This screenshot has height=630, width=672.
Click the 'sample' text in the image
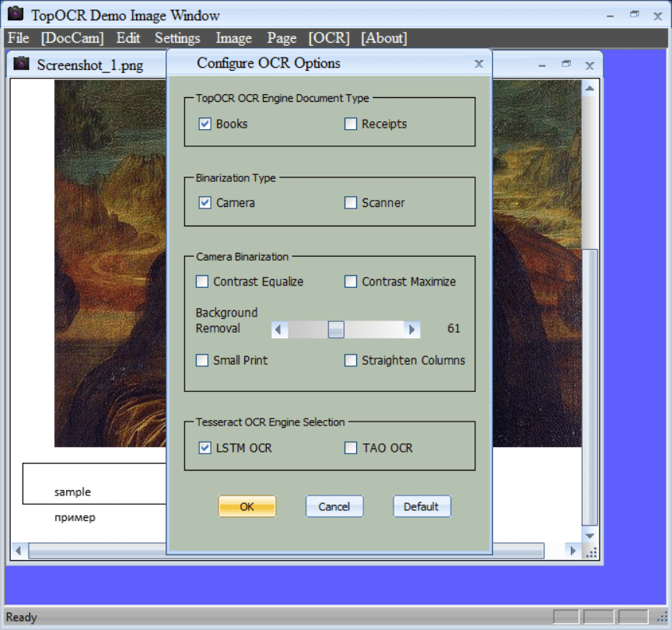point(72,492)
